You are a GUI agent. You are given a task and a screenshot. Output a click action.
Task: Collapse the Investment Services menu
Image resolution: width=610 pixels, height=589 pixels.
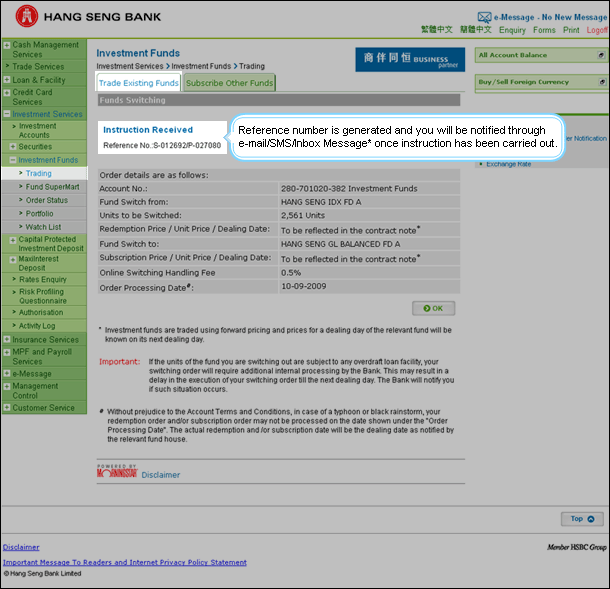(7, 114)
